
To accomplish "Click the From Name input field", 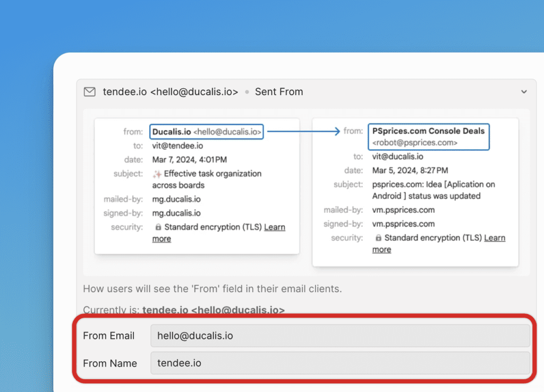I will (340, 363).
